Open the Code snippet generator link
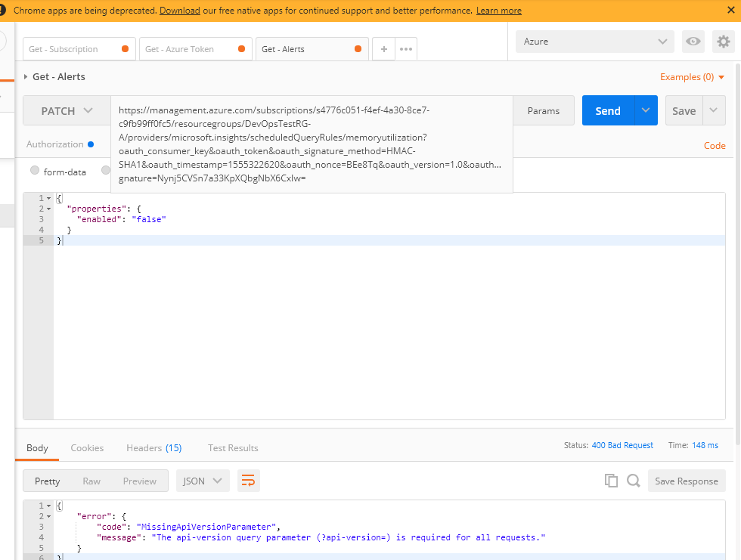This screenshot has width=741, height=560. coord(714,145)
